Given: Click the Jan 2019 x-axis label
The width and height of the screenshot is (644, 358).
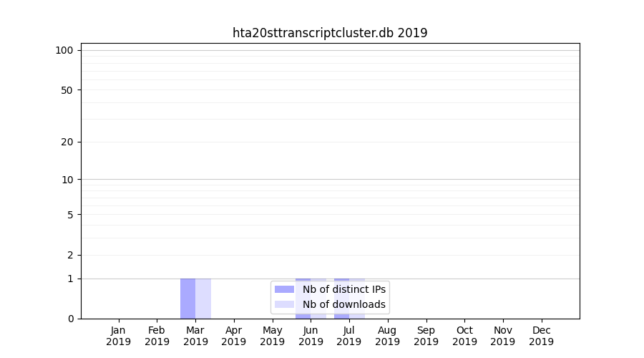Looking at the screenshot, I should (x=119, y=336).
